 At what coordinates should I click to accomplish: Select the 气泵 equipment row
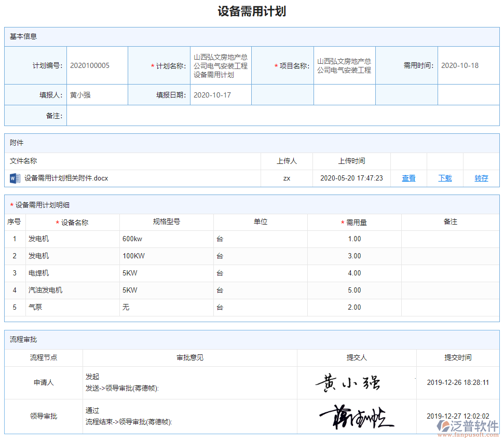click(35, 307)
